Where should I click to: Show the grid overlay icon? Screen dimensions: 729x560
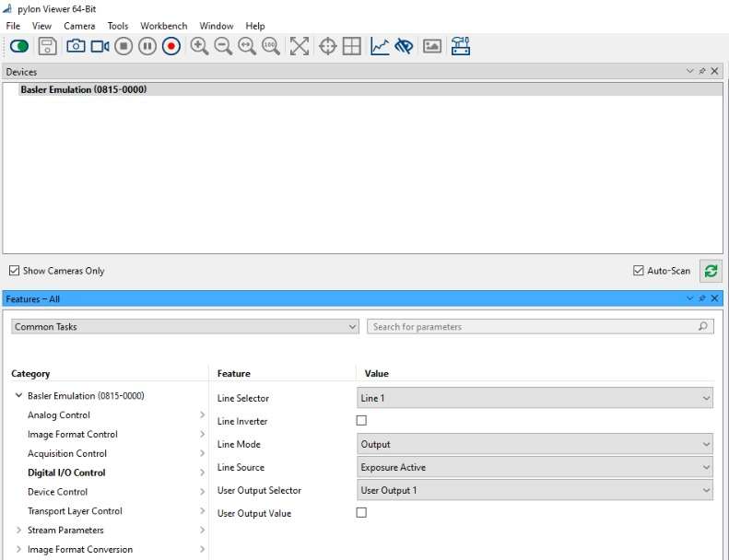(351, 46)
